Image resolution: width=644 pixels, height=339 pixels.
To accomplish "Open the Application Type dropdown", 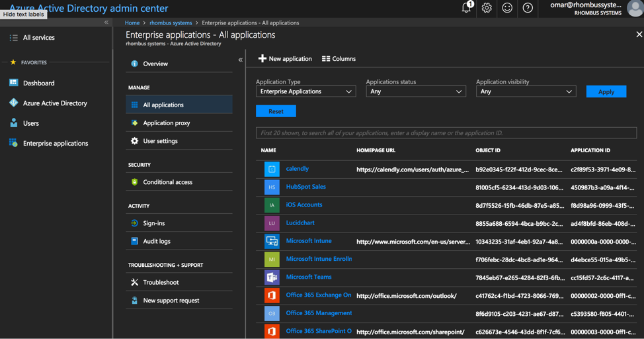I will 306,91.
